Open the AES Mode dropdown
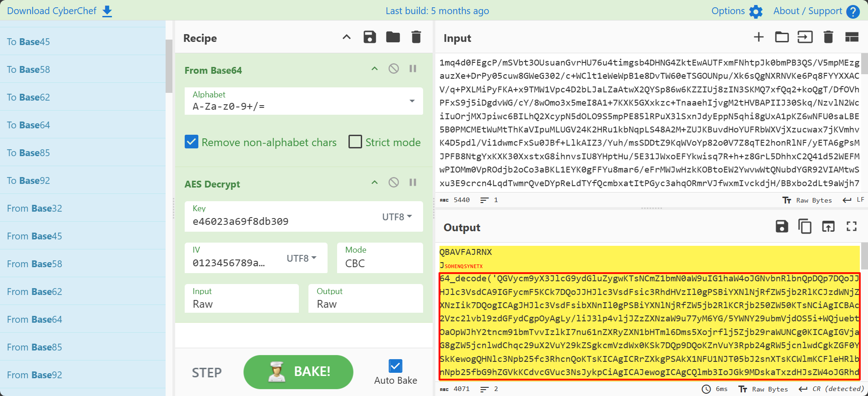The width and height of the screenshot is (868, 396). click(x=379, y=258)
